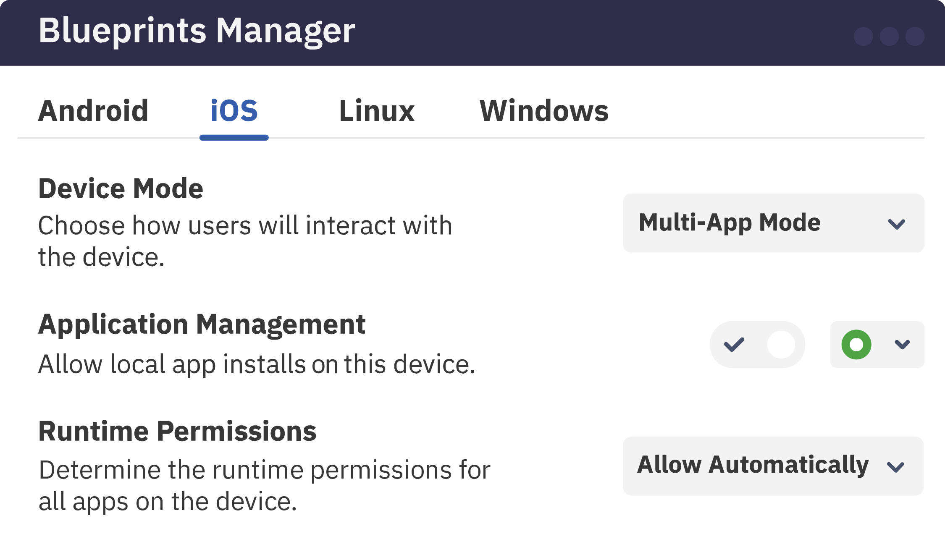The image size is (945, 560).
Task: Click the Device Mode heading
Action: click(121, 188)
